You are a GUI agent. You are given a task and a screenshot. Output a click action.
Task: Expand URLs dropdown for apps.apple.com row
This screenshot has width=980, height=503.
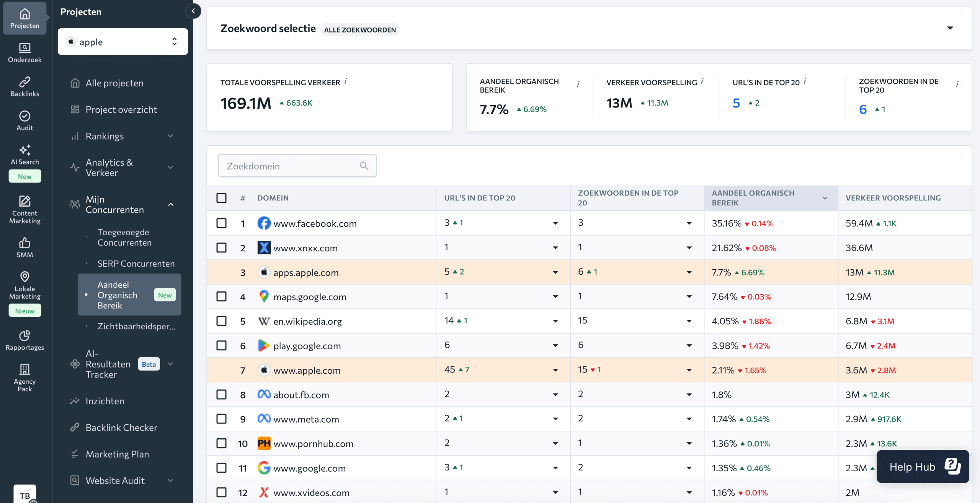[555, 272]
